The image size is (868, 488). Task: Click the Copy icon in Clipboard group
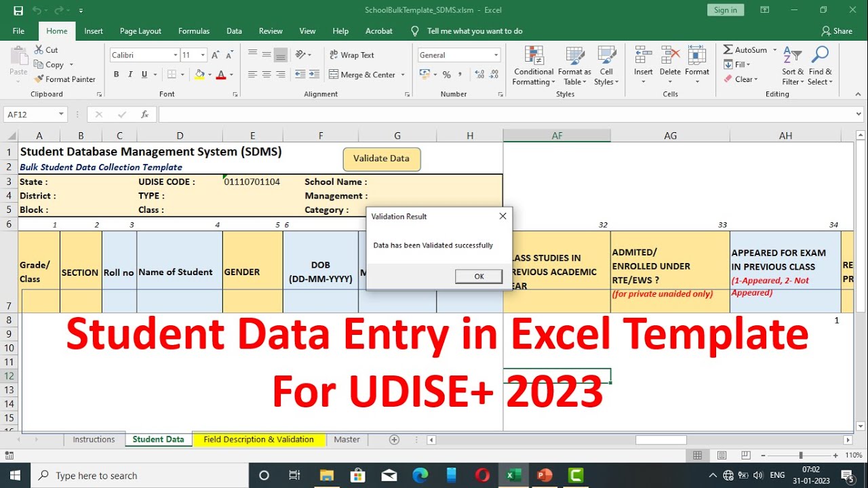[39, 64]
